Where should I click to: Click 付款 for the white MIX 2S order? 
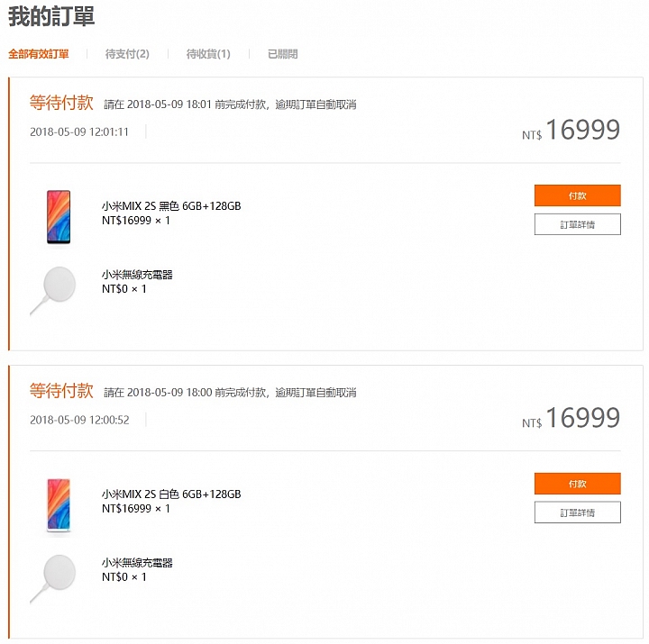point(578,484)
